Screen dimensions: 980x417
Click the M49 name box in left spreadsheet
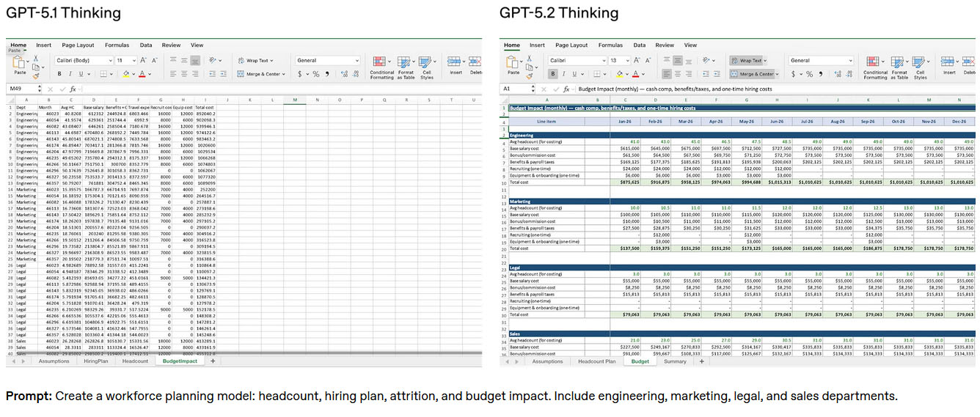[21, 89]
